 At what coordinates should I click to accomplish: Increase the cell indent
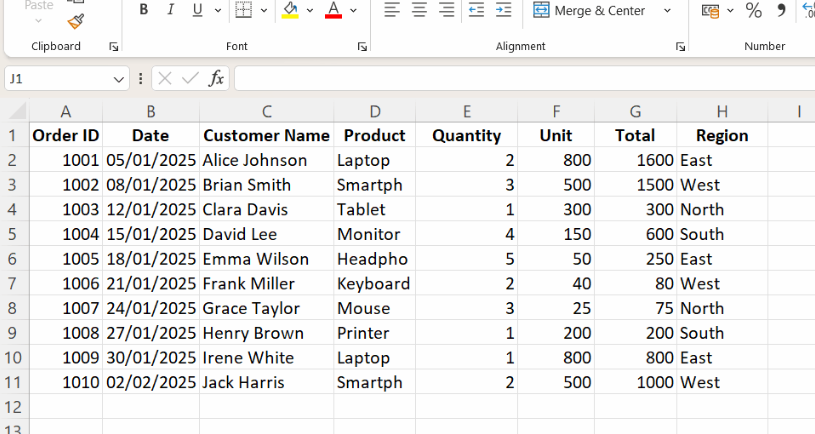point(503,10)
